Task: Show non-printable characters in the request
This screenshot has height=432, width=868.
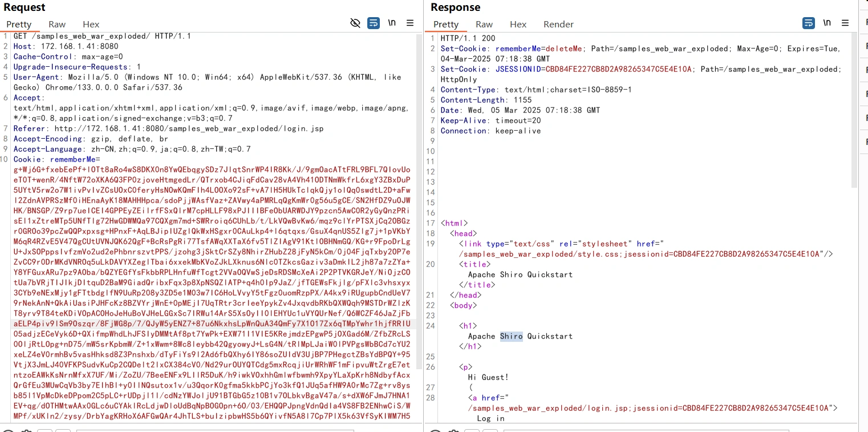Action: pyautogui.click(x=392, y=23)
